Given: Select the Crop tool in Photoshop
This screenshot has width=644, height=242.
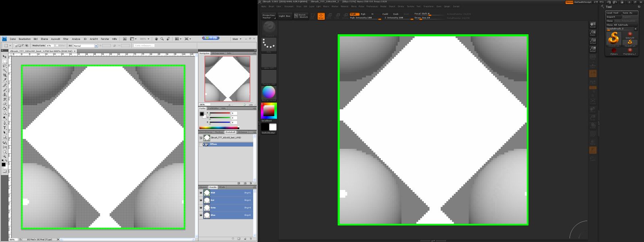Looking at the screenshot, I should [5, 75].
